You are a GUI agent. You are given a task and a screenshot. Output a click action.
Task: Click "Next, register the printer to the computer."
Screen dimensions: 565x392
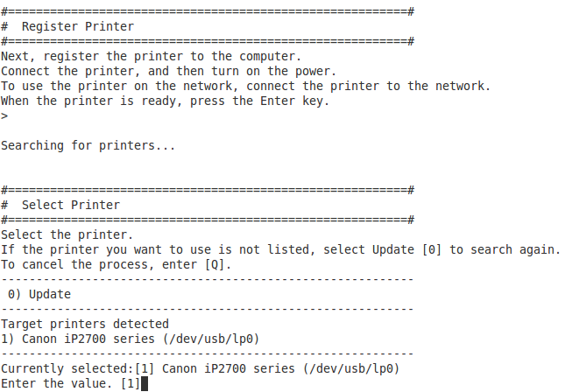(151, 57)
